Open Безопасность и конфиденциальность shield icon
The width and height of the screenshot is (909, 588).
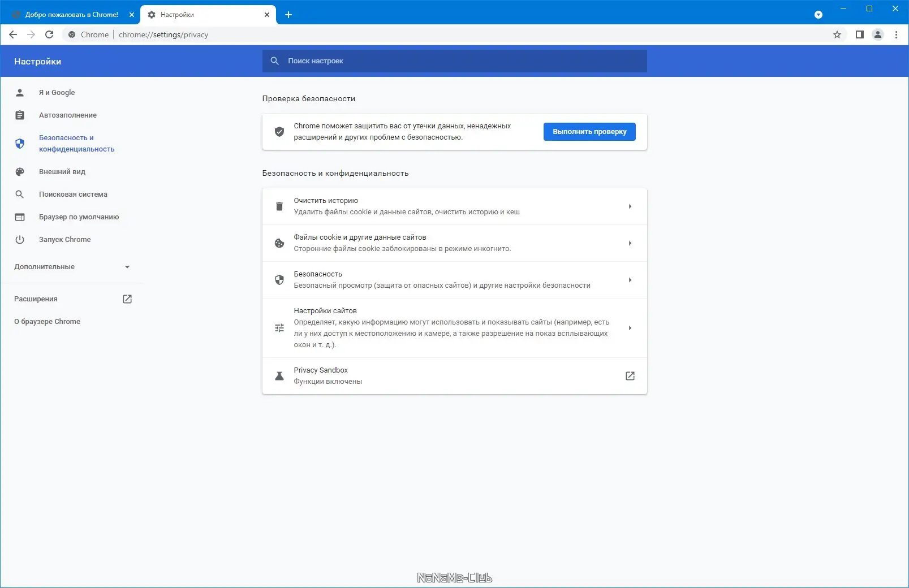click(x=20, y=143)
